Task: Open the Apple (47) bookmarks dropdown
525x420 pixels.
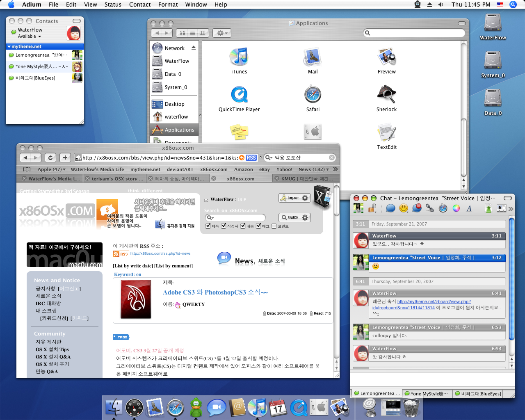Action: click(52, 169)
